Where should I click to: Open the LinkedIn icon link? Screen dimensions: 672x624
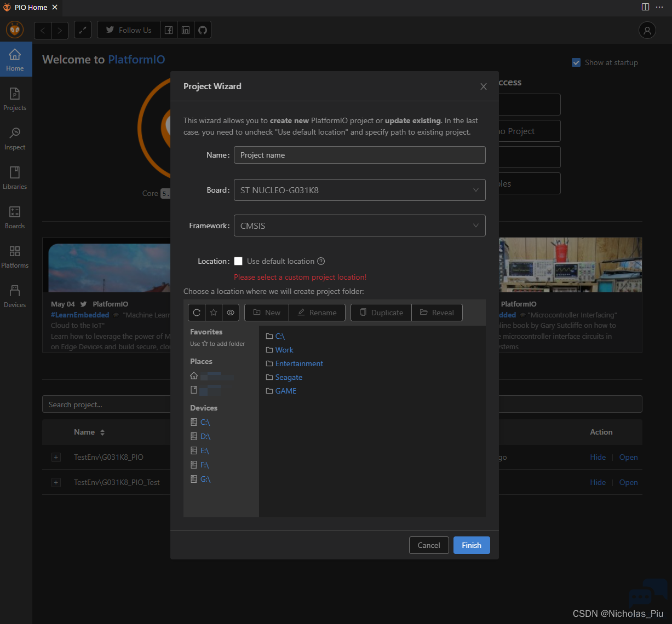point(186,30)
